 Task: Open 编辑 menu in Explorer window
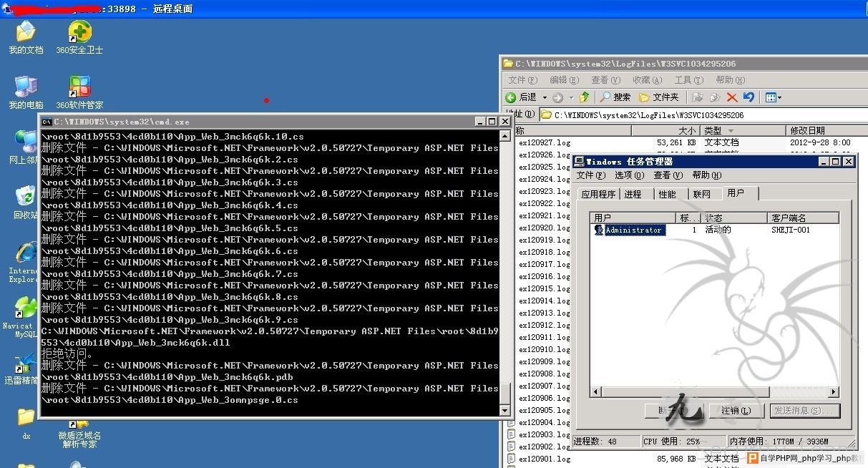(564, 80)
